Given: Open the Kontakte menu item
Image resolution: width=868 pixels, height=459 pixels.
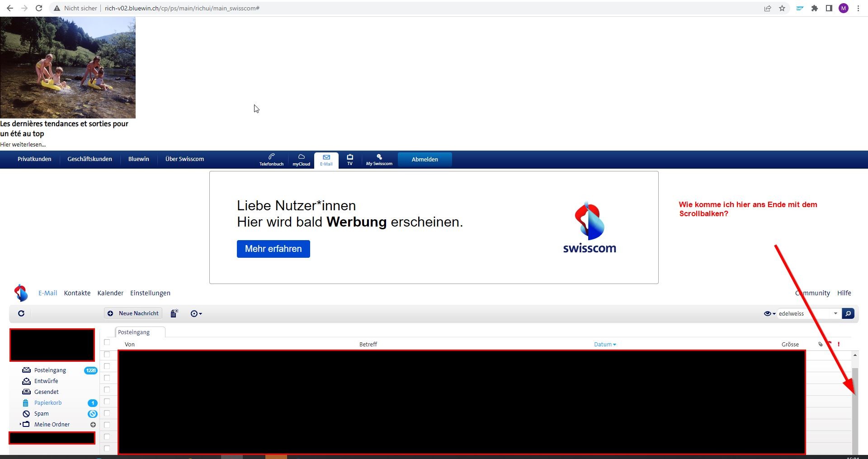Looking at the screenshot, I should pos(77,293).
